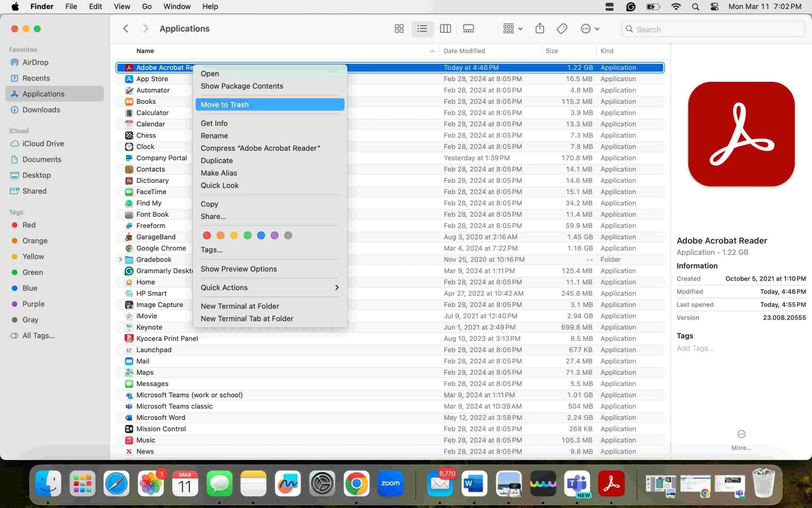This screenshot has width=812, height=508.
Task: Choose Move to Trash in context menu
Action: pos(270,104)
